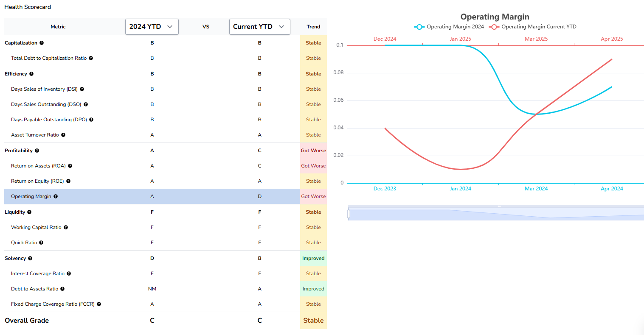This screenshot has width=644, height=335.
Task: Show help tooltip for Solvency
Action: (30, 258)
